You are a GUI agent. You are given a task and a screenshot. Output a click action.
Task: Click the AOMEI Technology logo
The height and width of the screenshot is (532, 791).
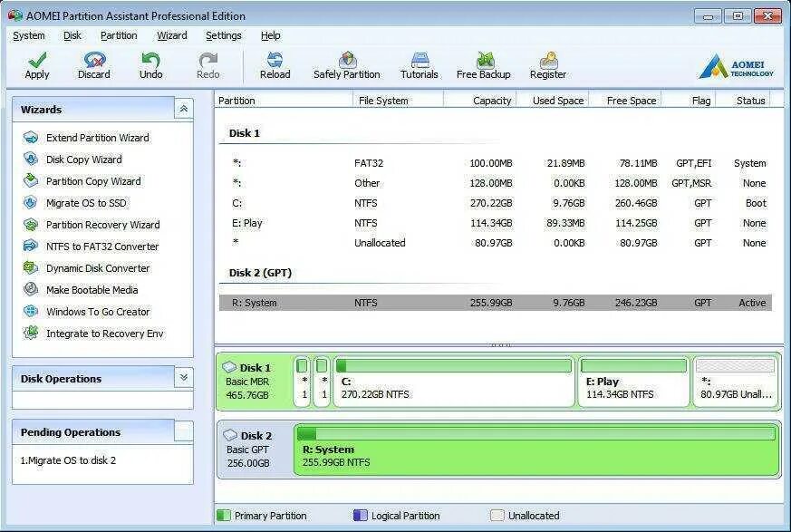click(x=736, y=66)
